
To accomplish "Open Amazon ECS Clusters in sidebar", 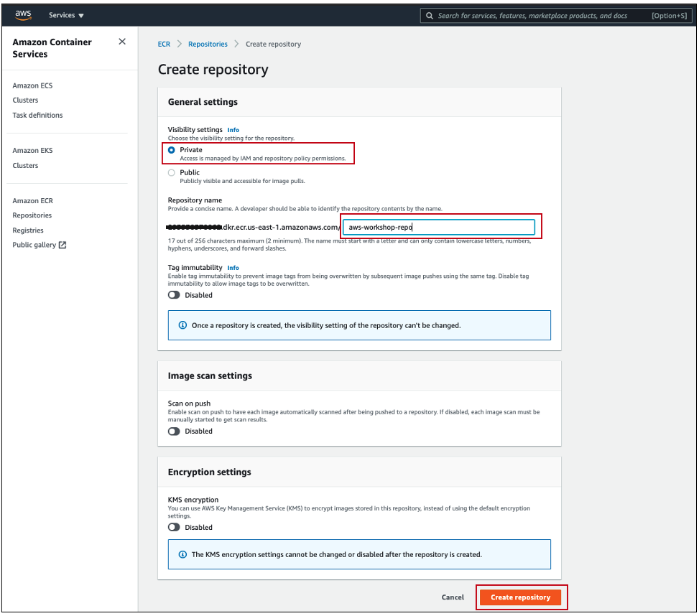I will (25, 101).
